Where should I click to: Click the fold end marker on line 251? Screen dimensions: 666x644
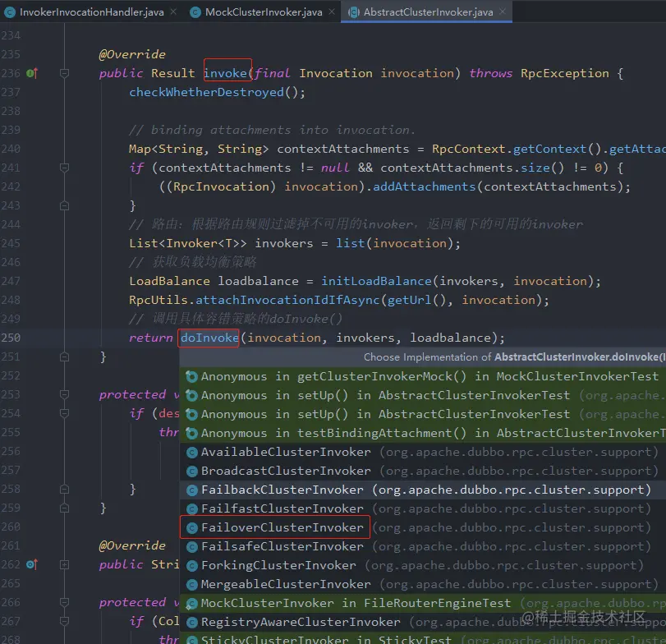click(65, 356)
